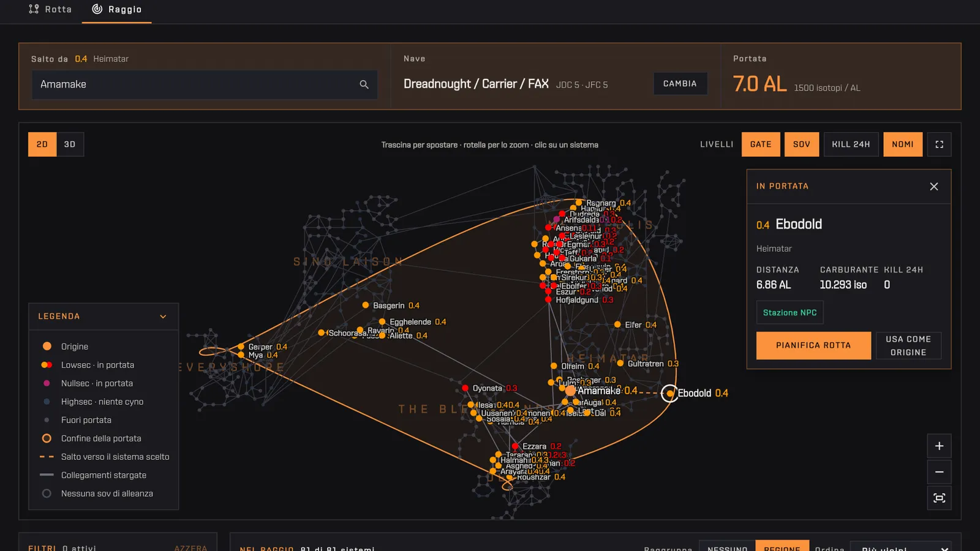The image size is (980, 551).
Task: Click the Dreadnought / Carrier / FAX ship name
Action: (x=476, y=84)
